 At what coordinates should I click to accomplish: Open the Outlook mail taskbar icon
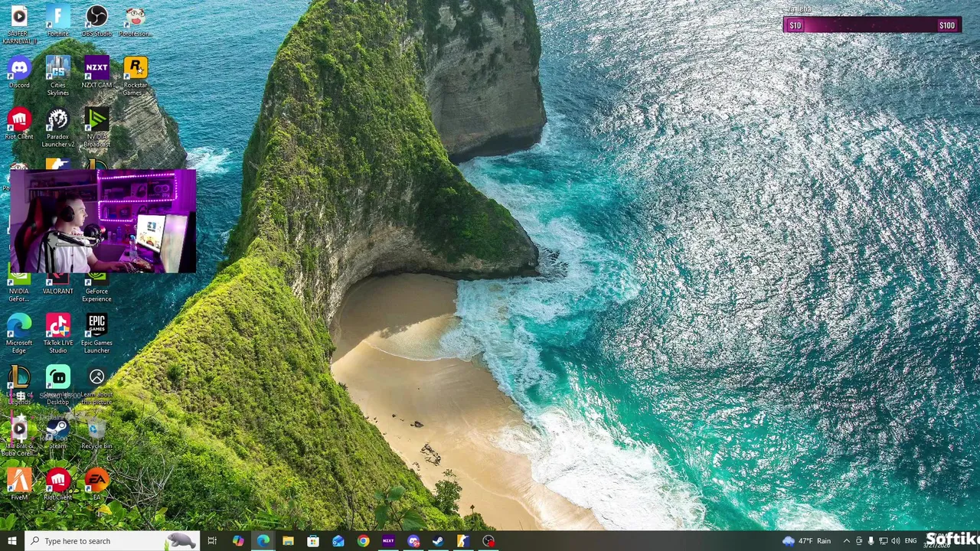(x=338, y=541)
